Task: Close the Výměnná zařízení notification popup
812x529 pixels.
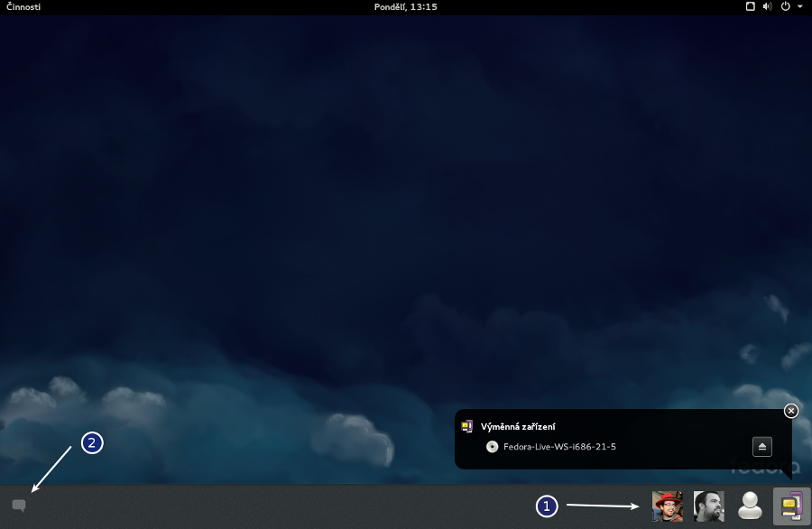Action: click(x=791, y=411)
